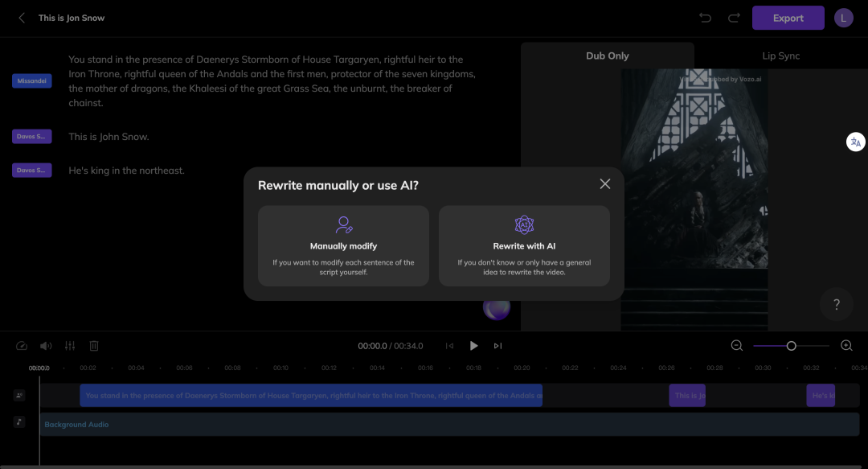Viewport: 868px width, 469px height.
Task: Click the volume speaker icon
Action: click(x=45, y=346)
